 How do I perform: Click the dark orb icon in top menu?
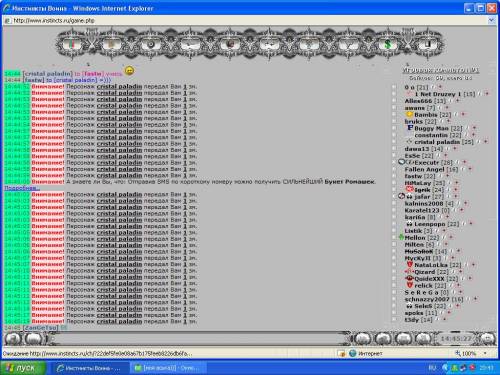[151, 44]
